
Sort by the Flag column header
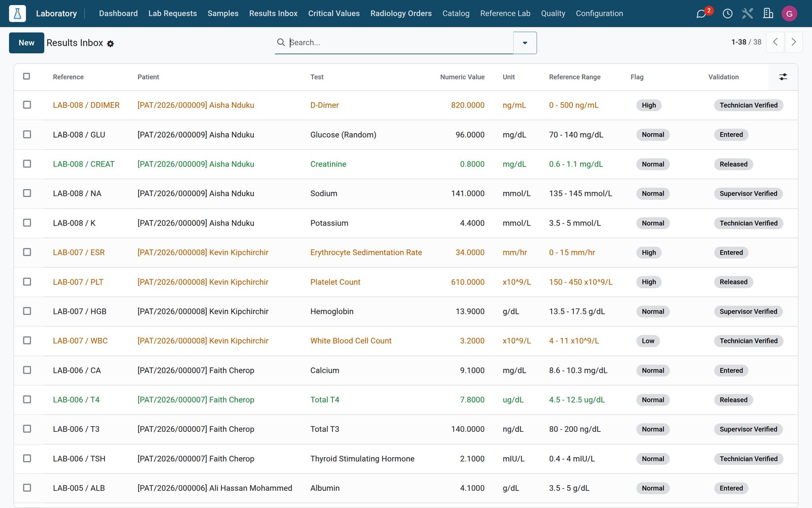coord(637,77)
